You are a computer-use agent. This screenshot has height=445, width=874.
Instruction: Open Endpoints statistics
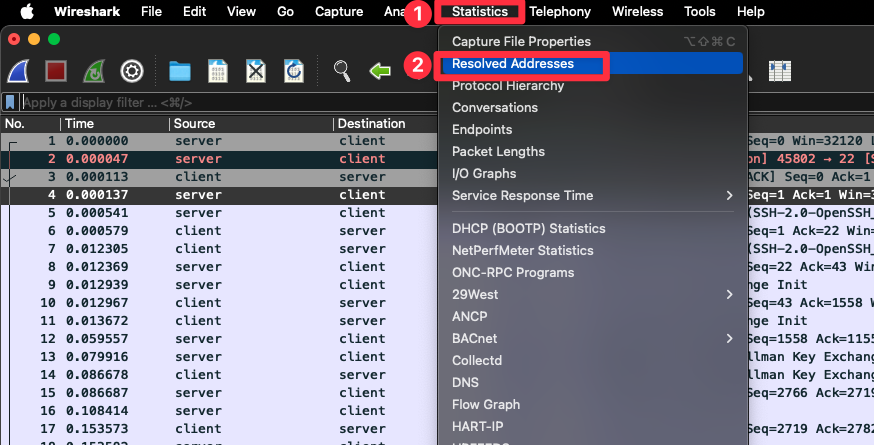pos(593,129)
